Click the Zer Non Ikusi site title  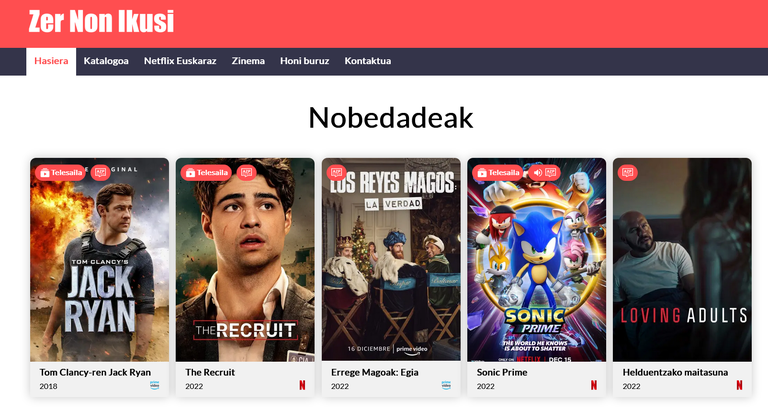click(x=101, y=22)
